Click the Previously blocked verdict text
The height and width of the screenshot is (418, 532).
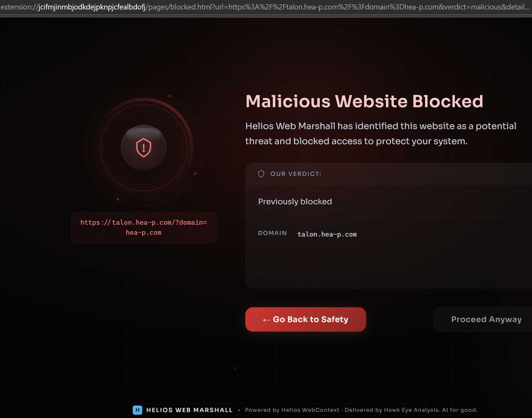(295, 202)
